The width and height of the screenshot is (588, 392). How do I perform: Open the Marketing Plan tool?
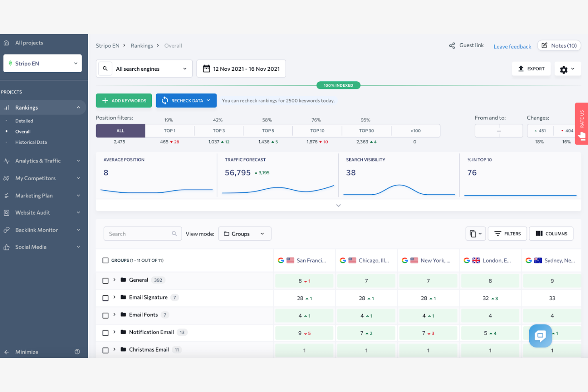34,195
